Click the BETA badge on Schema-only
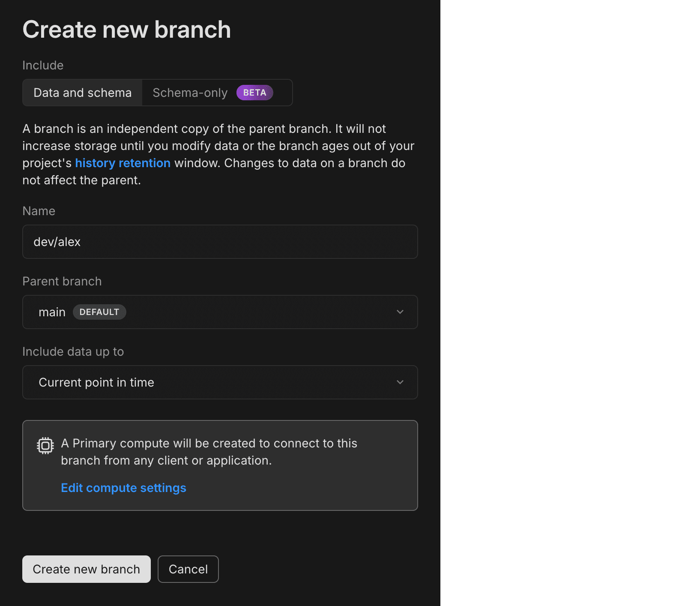 tap(254, 92)
